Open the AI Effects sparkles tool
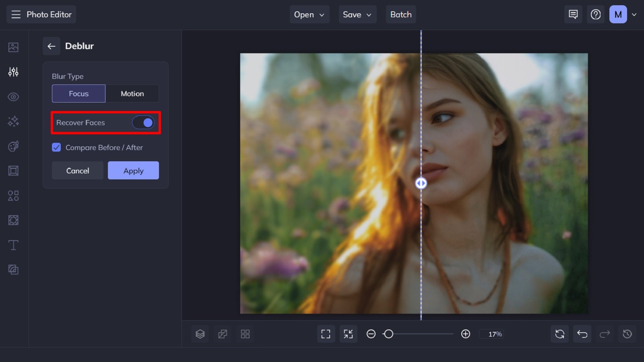This screenshot has height=362, width=644. pyautogui.click(x=13, y=121)
